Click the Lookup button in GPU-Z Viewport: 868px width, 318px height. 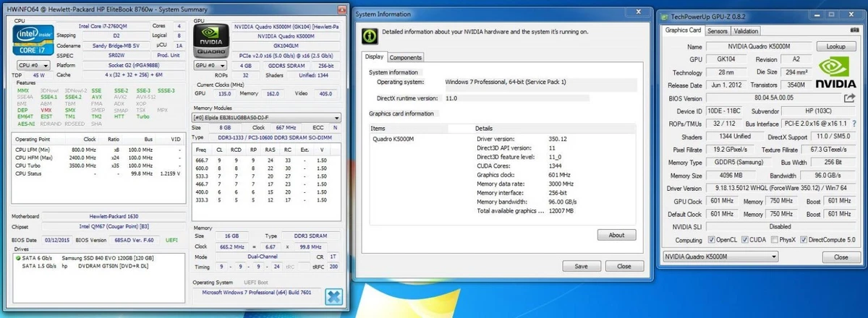(835, 46)
